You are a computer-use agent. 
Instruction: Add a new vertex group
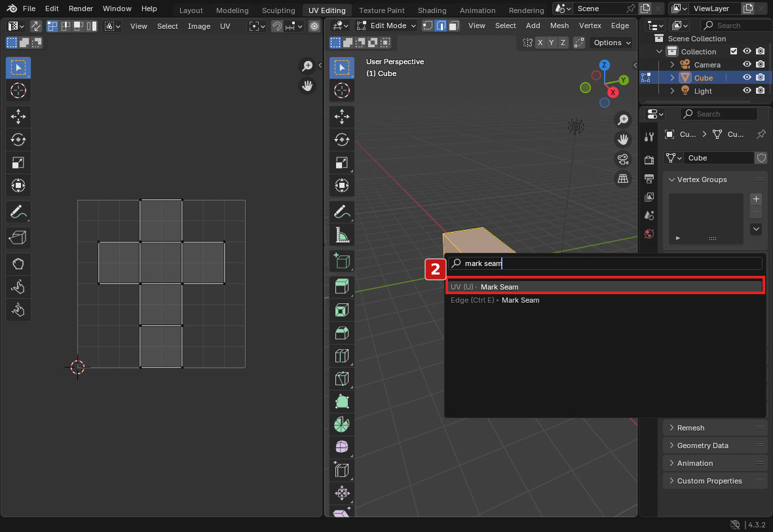pyautogui.click(x=756, y=199)
